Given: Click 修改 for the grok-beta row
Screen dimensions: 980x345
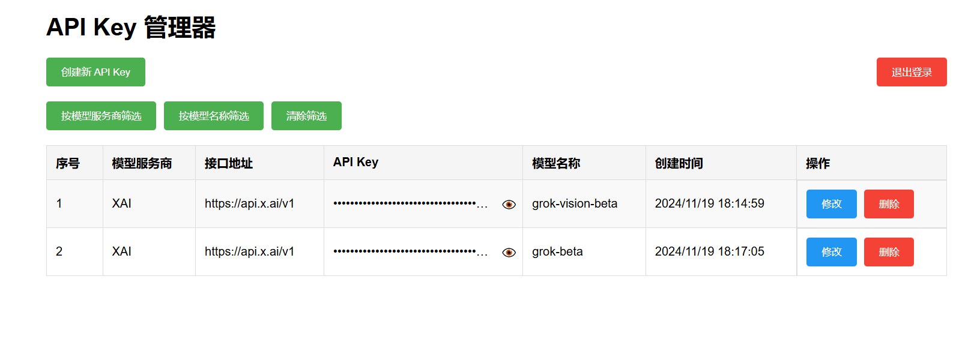Looking at the screenshot, I should click(831, 252).
